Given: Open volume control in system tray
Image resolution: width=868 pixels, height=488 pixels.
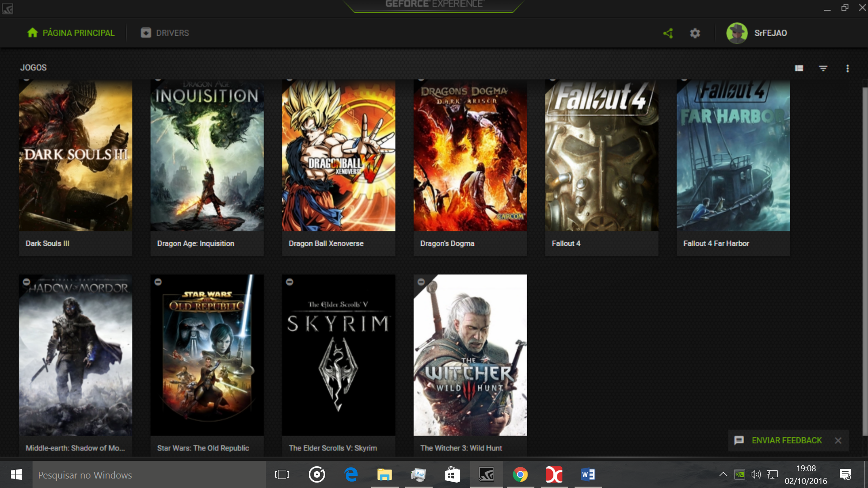Looking at the screenshot, I should point(756,474).
